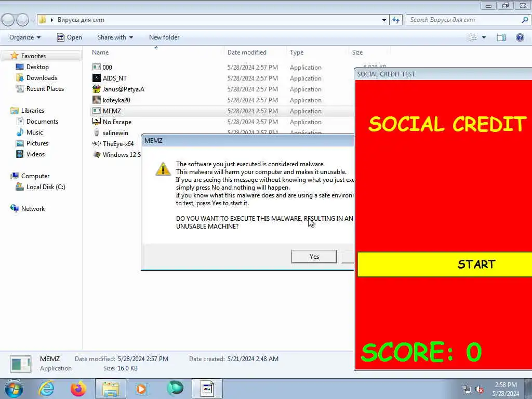532x399 pixels.
Task: Launch Firefox from taskbar
Action: point(78,389)
